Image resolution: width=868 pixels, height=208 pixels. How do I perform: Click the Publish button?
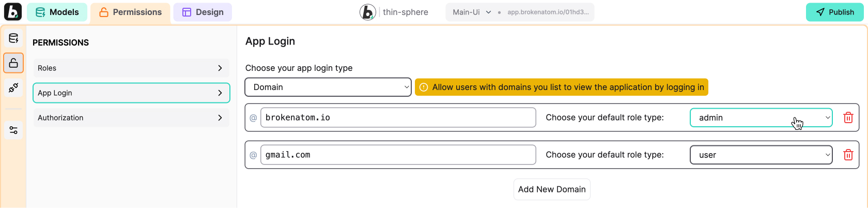coord(834,12)
